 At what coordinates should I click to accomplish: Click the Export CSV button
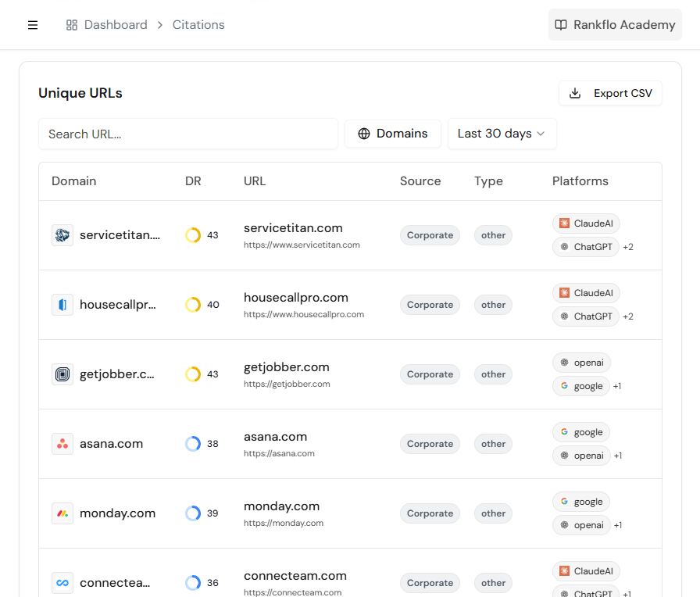click(x=610, y=93)
